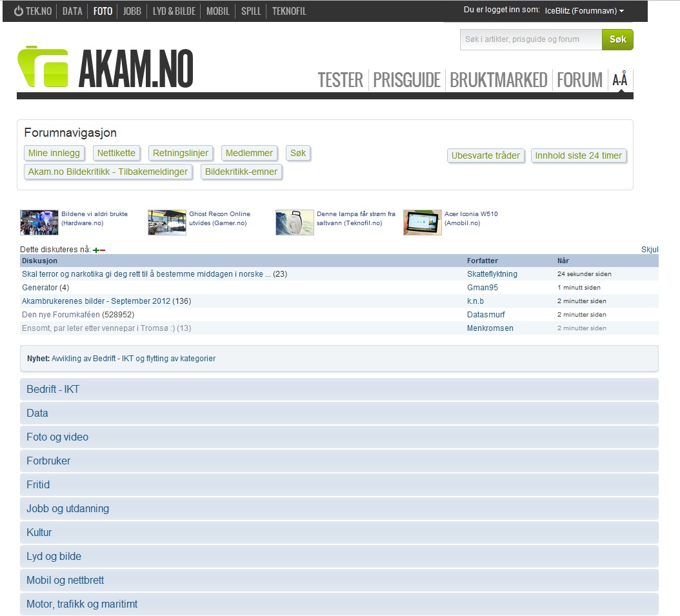Expand the Fritid category
680x616 pixels.
339,484
